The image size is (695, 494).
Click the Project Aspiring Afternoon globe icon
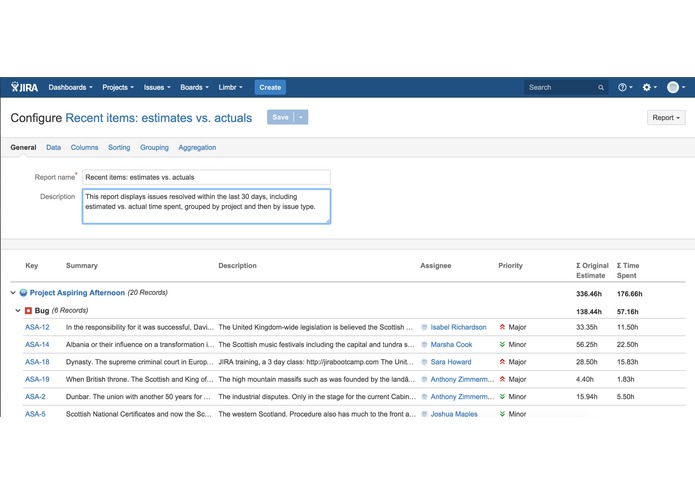pos(23,293)
